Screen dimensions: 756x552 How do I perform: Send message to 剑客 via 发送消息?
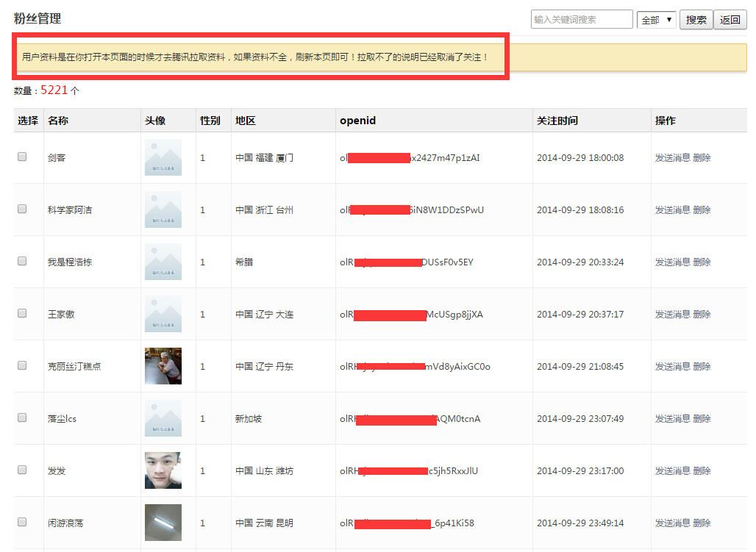click(672, 157)
